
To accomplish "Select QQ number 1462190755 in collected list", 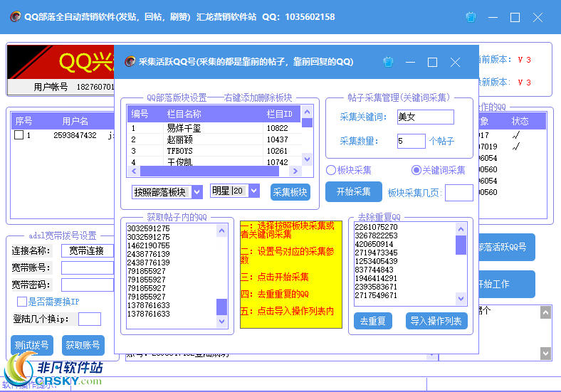I will tap(149, 245).
